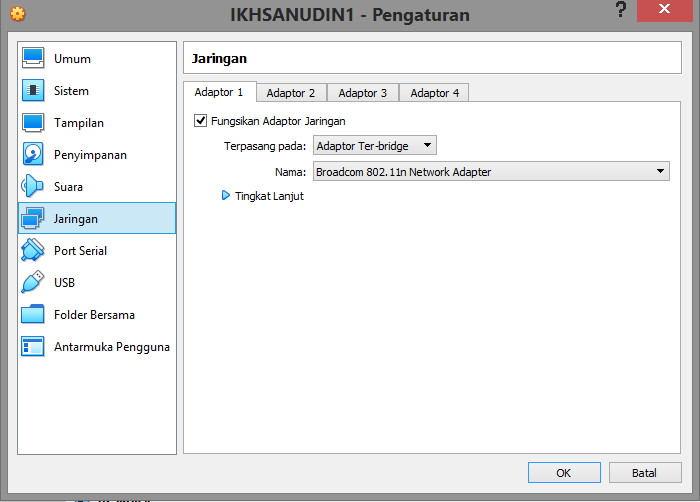Click the Sistem chip icon
This screenshot has width=700, height=502.
tap(33, 91)
